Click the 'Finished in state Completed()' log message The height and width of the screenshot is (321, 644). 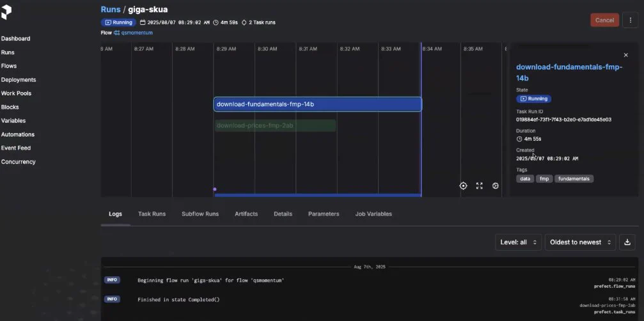tap(178, 300)
